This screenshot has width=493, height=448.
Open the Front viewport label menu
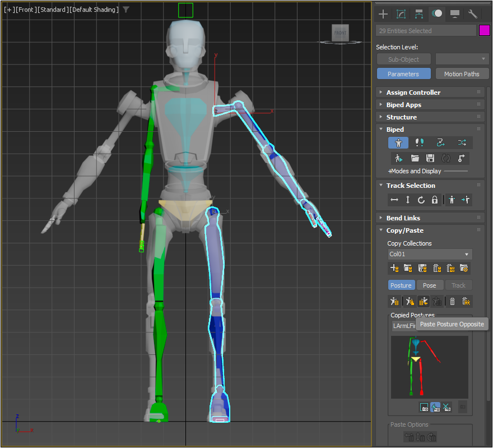(26, 10)
